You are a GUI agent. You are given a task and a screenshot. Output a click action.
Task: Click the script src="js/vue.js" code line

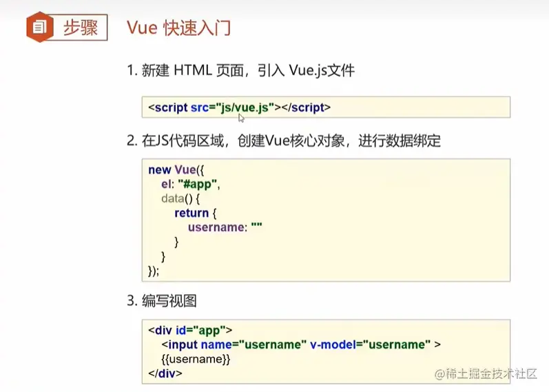point(239,107)
